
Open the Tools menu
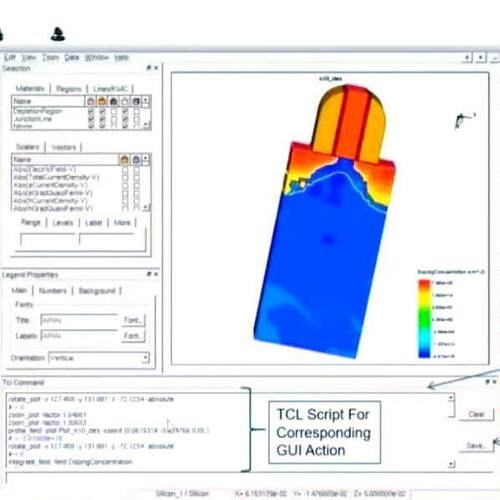tap(50, 57)
